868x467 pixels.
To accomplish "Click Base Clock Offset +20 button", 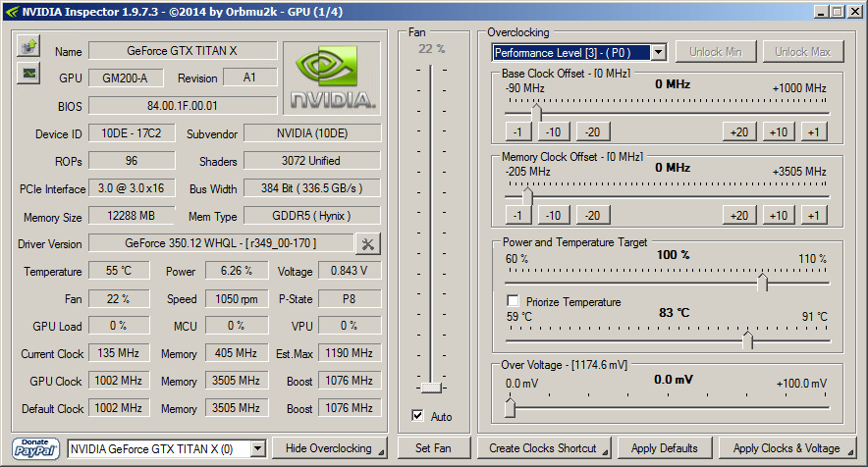I will pyautogui.click(x=739, y=132).
